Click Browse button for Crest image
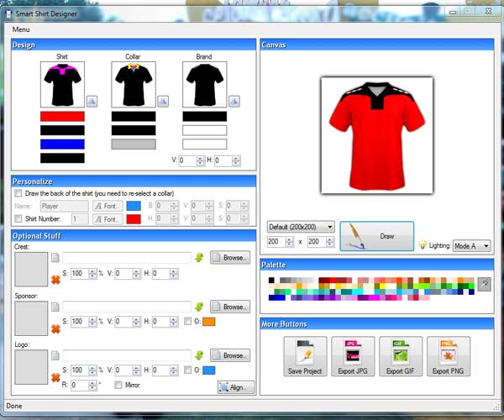Screen dimensions: 504x420 [230, 258]
